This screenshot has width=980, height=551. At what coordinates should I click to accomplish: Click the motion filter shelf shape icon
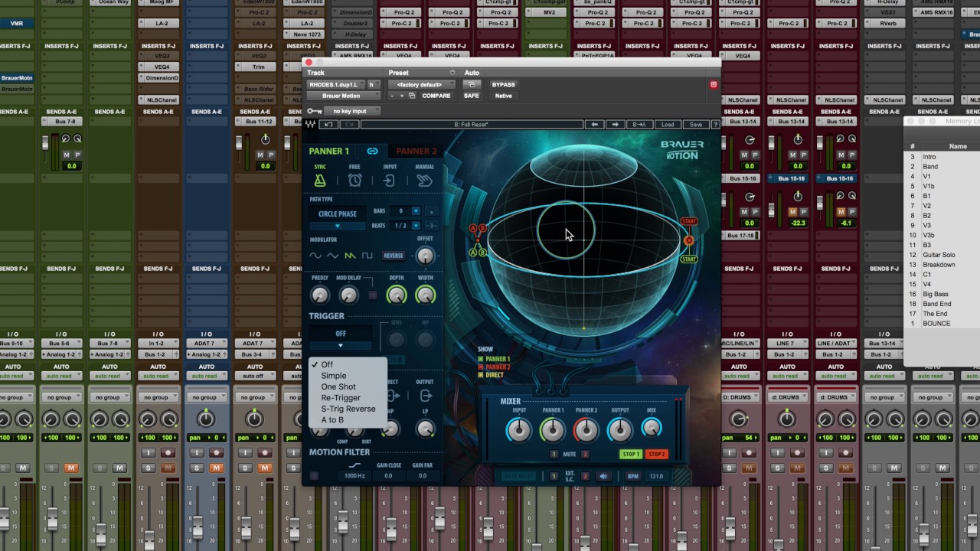pyautogui.click(x=354, y=465)
